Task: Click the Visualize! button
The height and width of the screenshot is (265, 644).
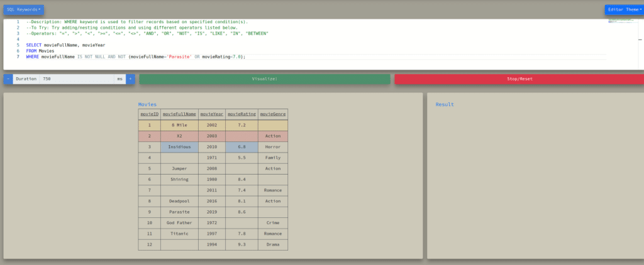Action: 265,78
